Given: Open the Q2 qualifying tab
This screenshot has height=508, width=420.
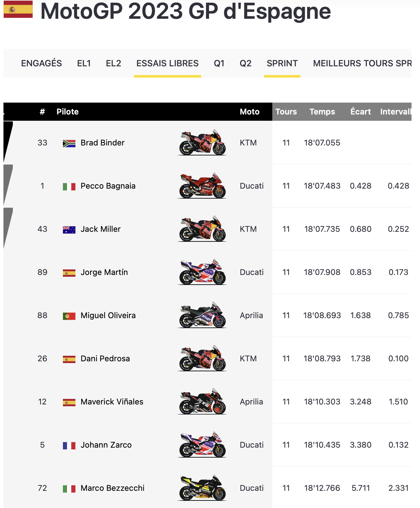Looking at the screenshot, I should click(245, 63).
